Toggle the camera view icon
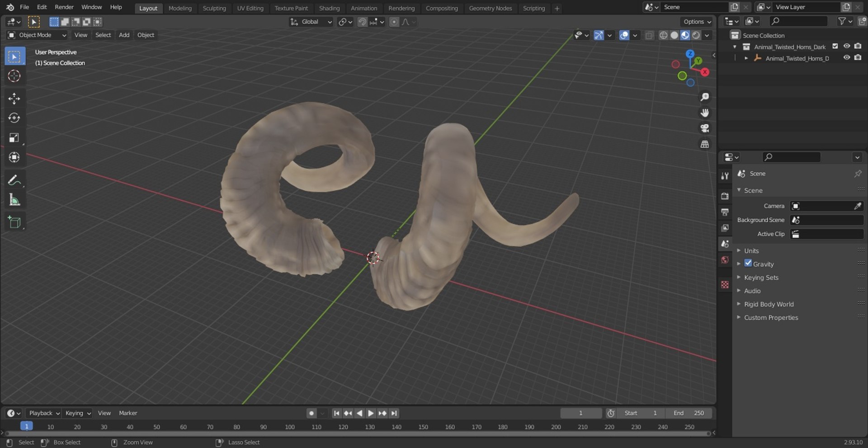This screenshot has height=448, width=868. coord(704,128)
